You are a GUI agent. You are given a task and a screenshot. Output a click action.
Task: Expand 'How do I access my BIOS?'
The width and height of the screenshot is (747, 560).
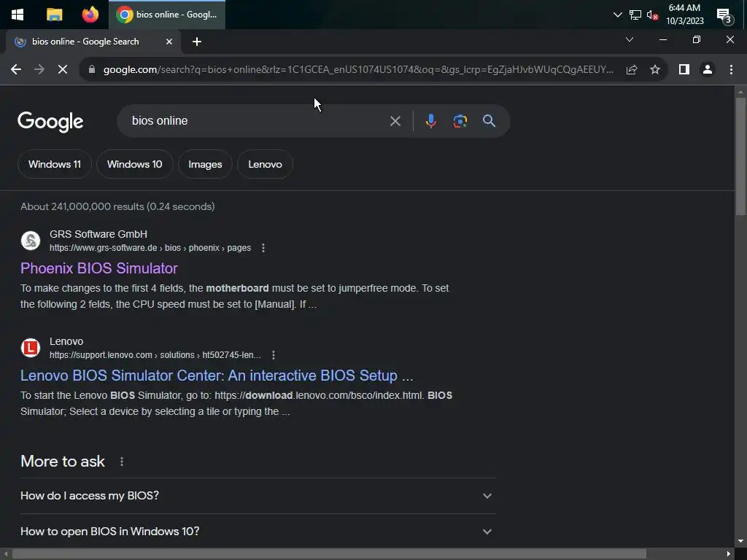258,496
